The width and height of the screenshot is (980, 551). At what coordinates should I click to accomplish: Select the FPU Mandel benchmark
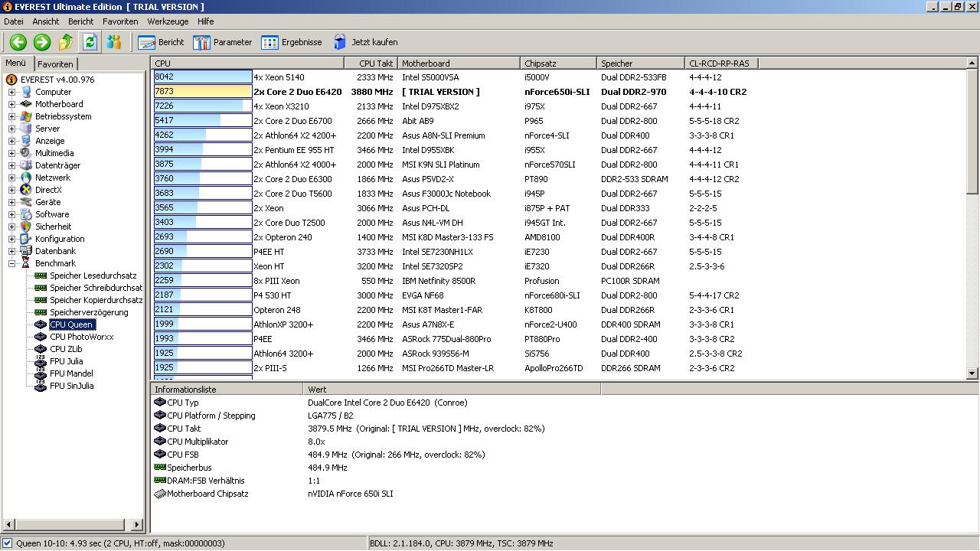pyautogui.click(x=71, y=373)
